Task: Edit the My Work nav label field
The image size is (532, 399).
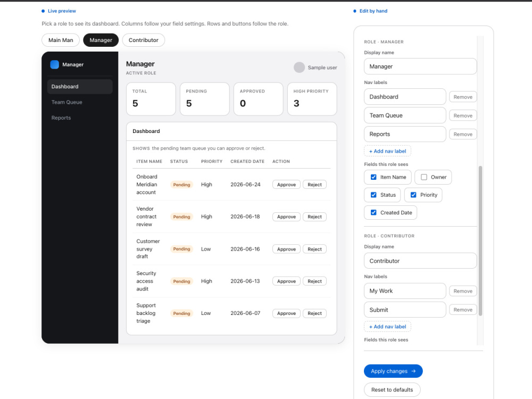Action: click(x=405, y=291)
